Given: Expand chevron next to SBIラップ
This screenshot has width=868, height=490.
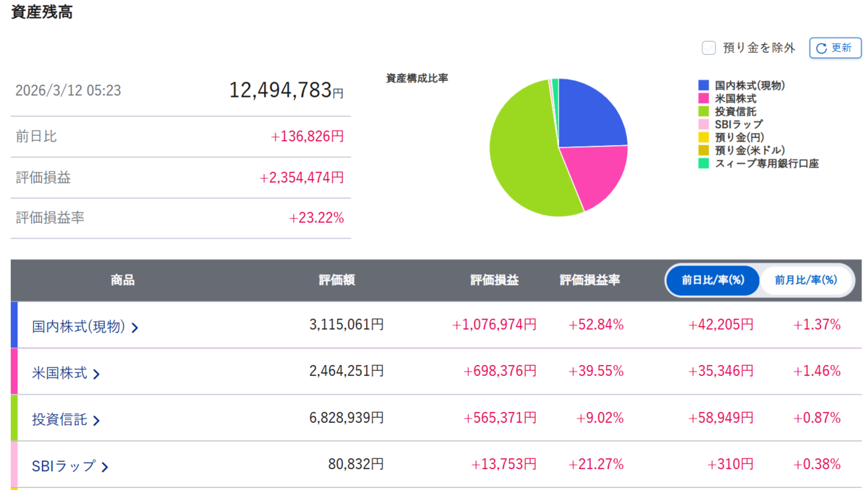Looking at the screenshot, I should 104,467.
